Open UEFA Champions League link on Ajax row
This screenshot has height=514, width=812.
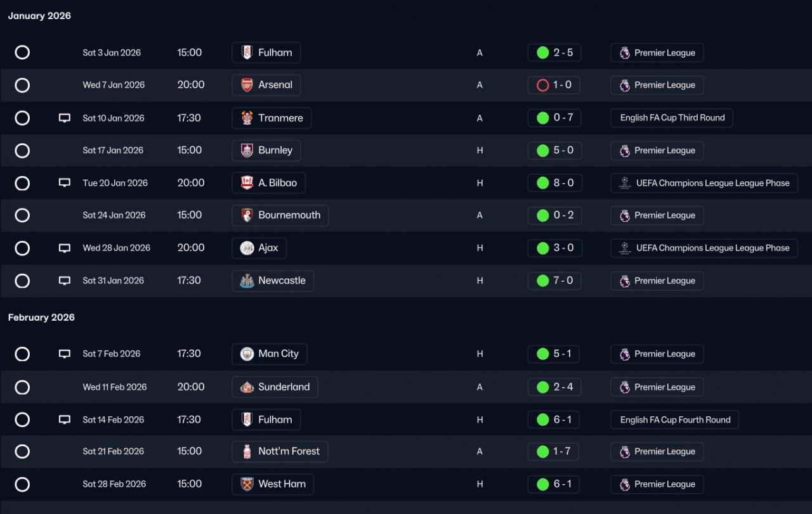pos(704,248)
